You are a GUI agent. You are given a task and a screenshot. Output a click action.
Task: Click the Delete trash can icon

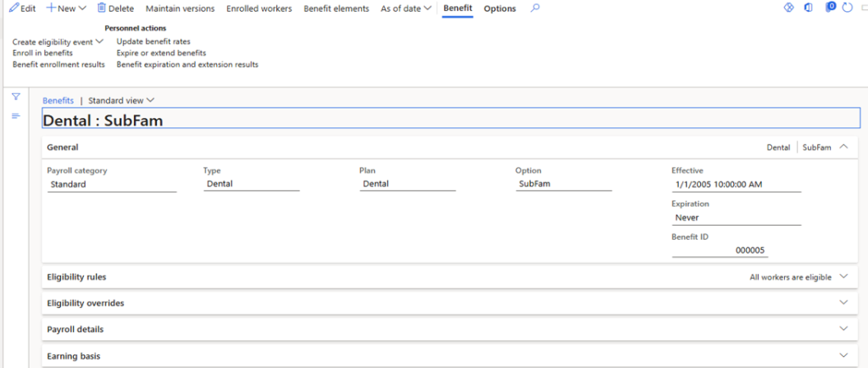[102, 8]
